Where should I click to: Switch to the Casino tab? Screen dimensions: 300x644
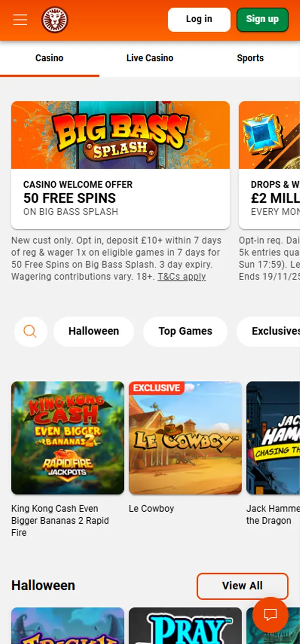click(x=49, y=58)
